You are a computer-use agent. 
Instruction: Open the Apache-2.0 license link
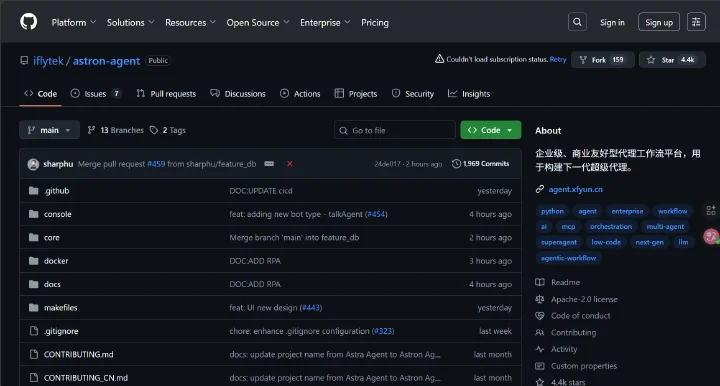tap(584, 299)
